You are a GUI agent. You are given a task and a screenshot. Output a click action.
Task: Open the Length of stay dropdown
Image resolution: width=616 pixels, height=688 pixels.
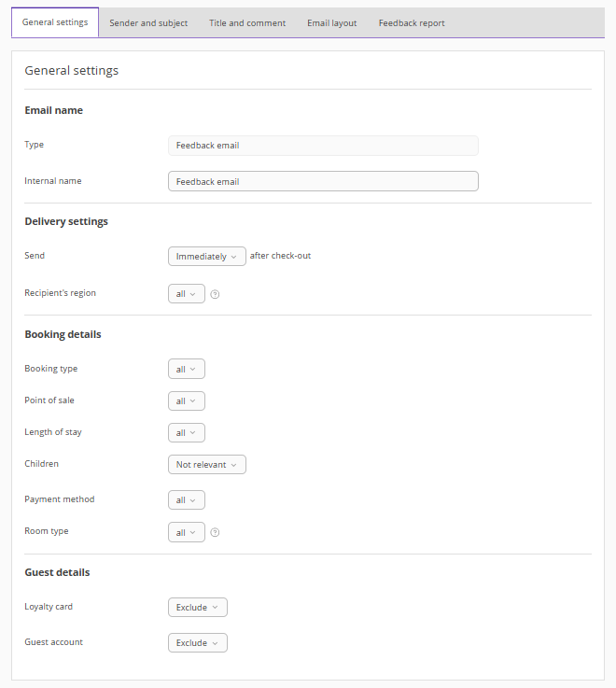pyautogui.click(x=186, y=433)
